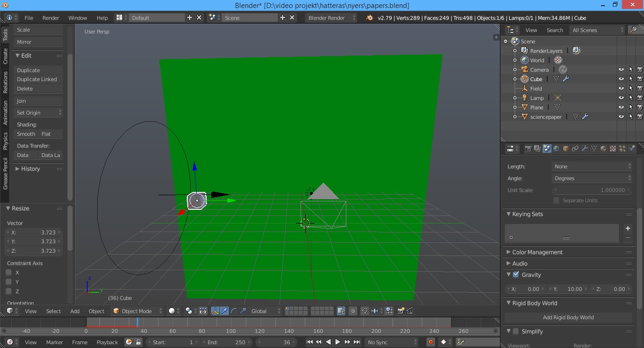This screenshot has width=644, height=348.
Task: Check the Z constraint axis box
Action: (8, 291)
